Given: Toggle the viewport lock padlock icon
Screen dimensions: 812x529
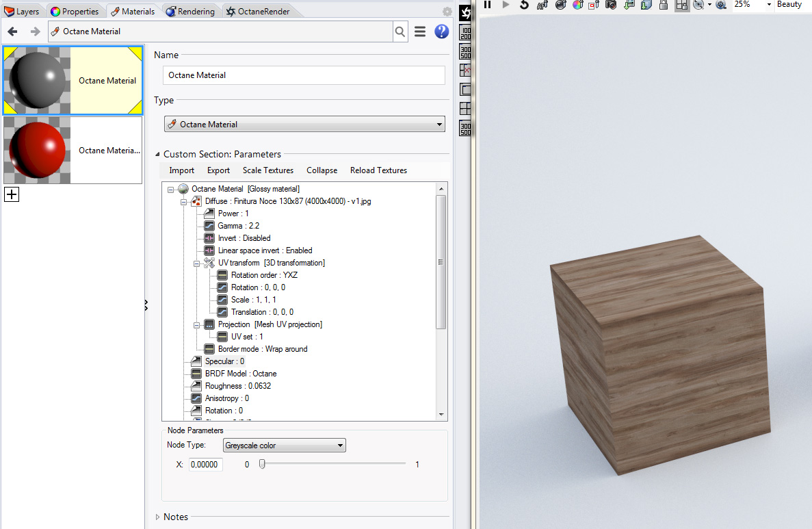Looking at the screenshot, I should [663, 5].
